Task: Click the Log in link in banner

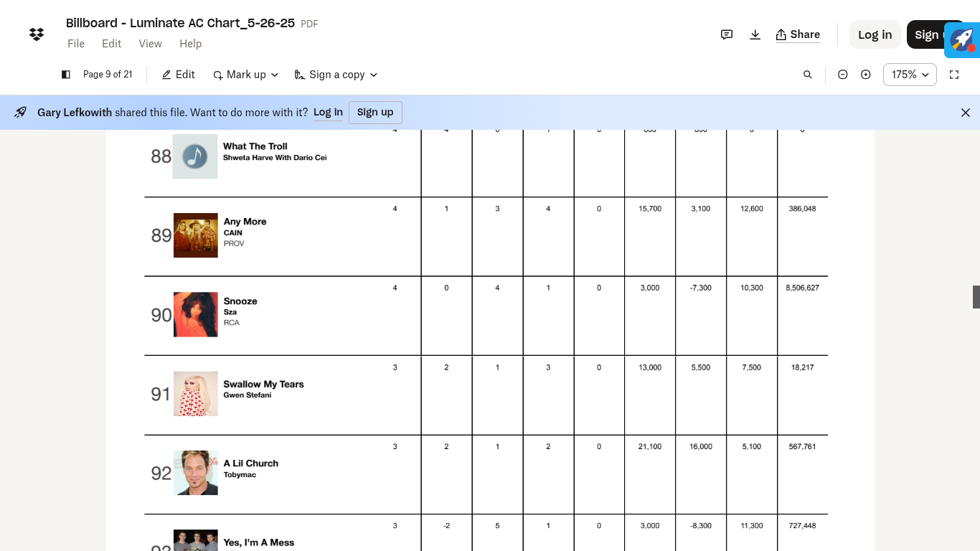Action: pyautogui.click(x=328, y=113)
